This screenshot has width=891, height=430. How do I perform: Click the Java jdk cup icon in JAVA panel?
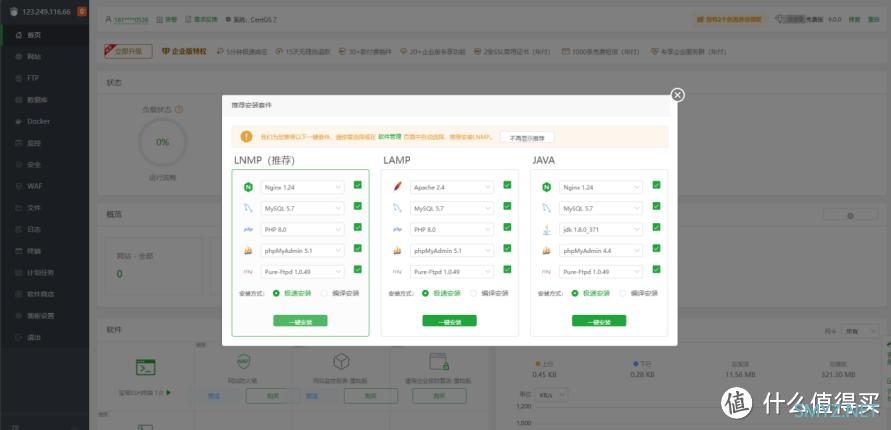pyautogui.click(x=546, y=229)
